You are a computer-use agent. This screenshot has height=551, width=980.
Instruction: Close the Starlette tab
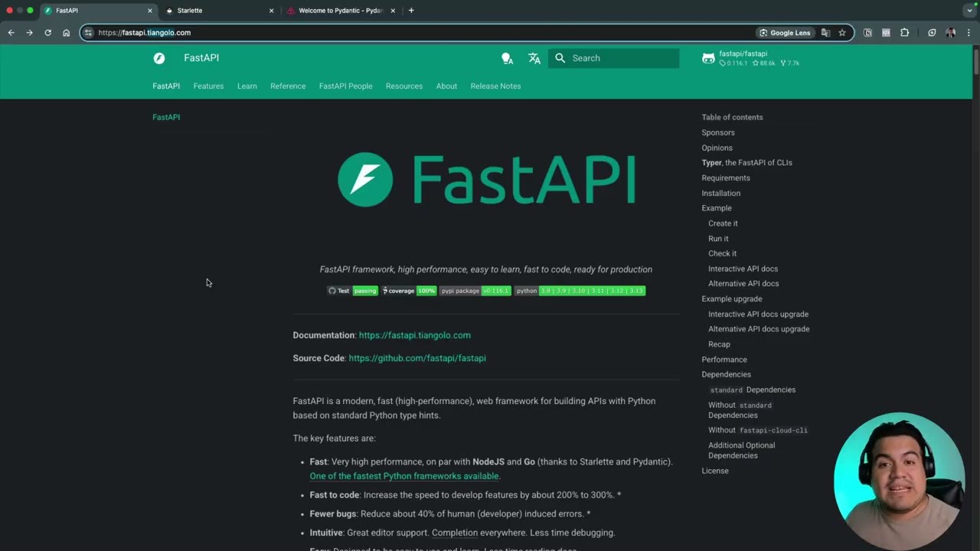[x=271, y=11]
